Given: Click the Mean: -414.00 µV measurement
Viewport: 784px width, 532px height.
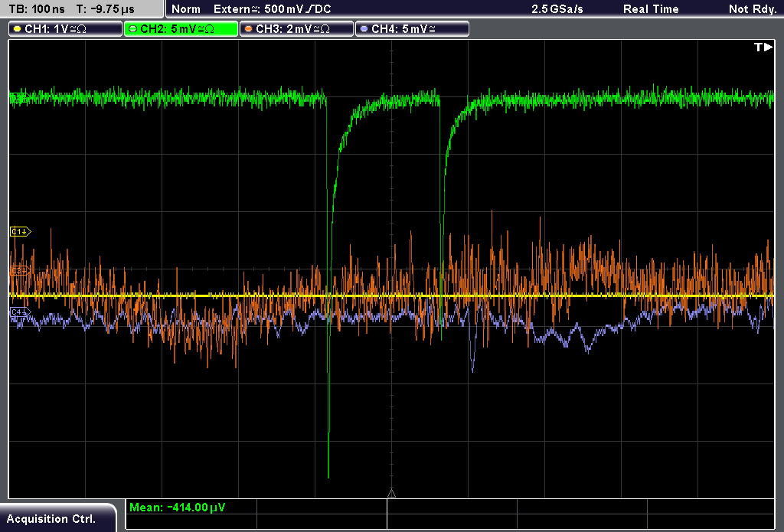Looking at the screenshot, I should tap(178, 508).
